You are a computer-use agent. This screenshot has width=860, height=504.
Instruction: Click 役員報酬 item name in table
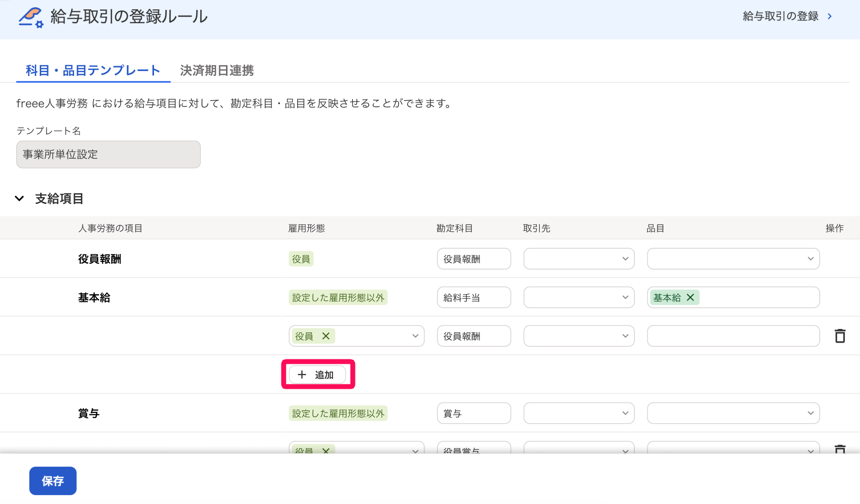pyautogui.click(x=100, y=259)
